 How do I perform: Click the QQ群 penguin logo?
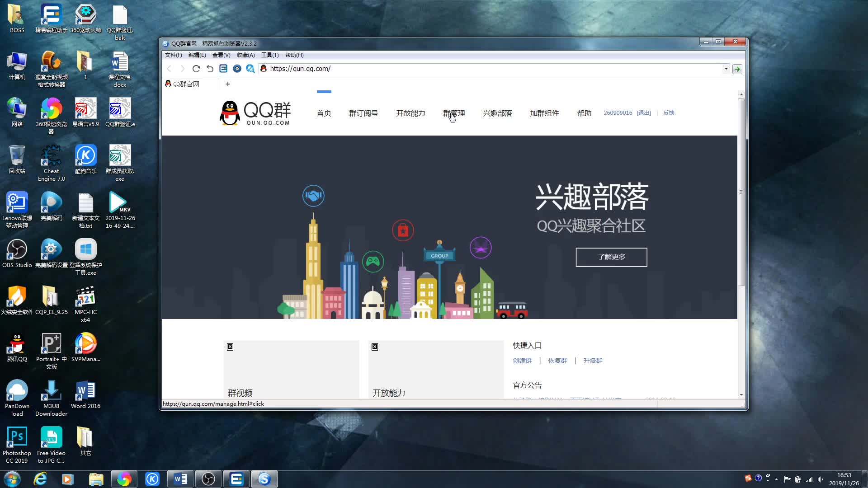point(255,113)
